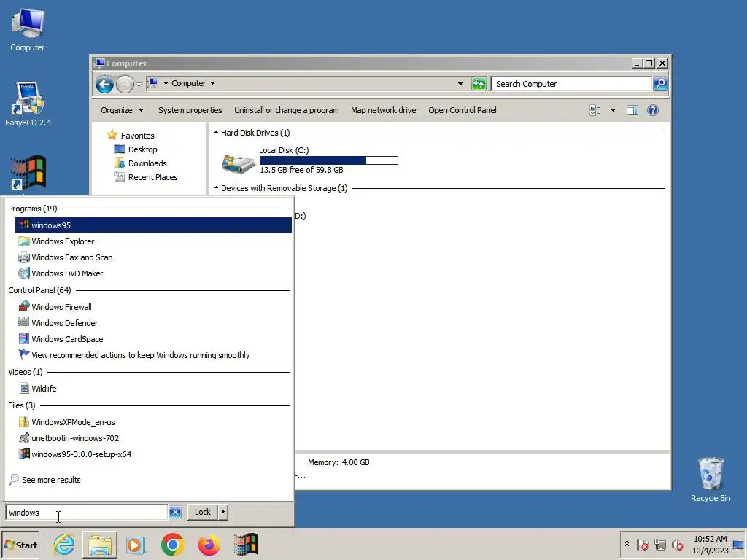Open Recycle Bin desktop icon
This screenshot has height=560, width=747.
(x=711, y=480)
